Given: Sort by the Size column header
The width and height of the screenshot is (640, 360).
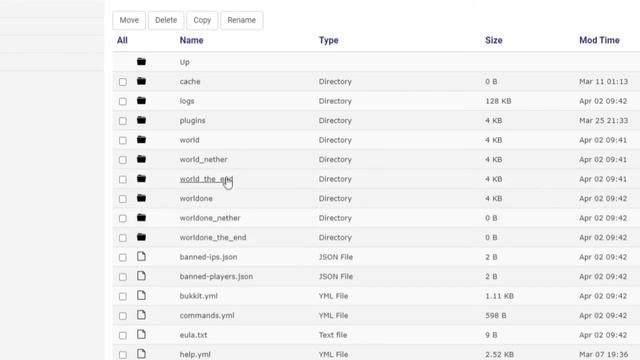Looking at the screenshot, I should (x=494, y=40).
